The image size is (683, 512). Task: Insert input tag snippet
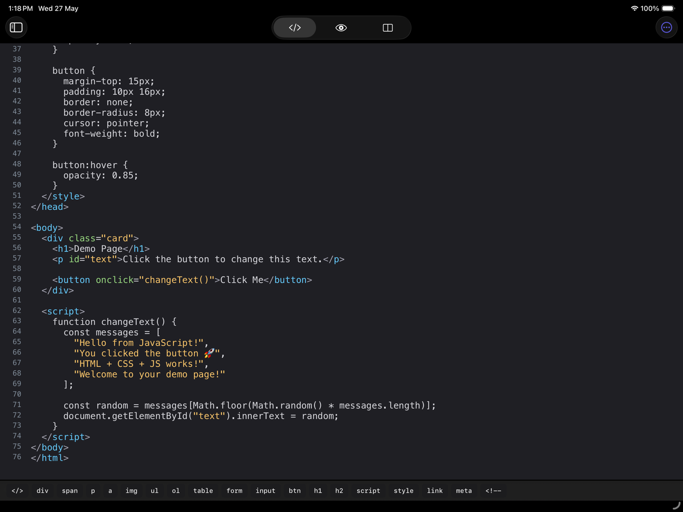tap(265, 491)
